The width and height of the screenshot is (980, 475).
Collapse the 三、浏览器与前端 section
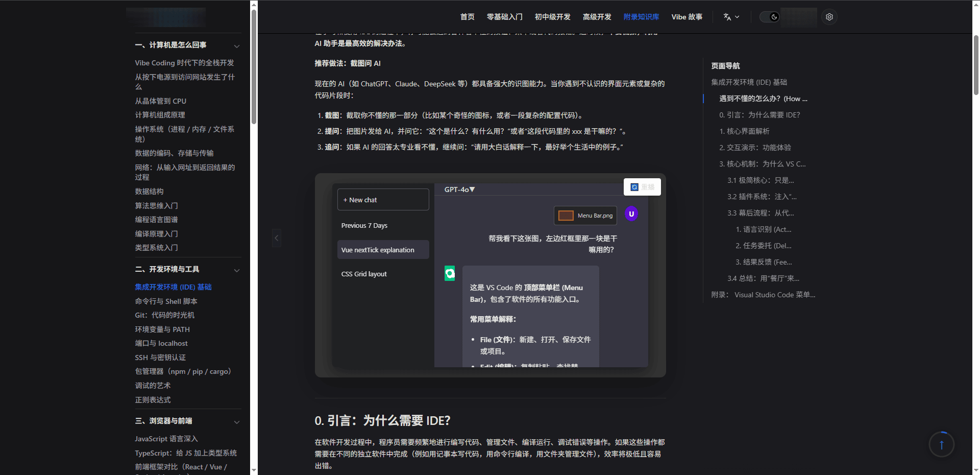[236, 421]
